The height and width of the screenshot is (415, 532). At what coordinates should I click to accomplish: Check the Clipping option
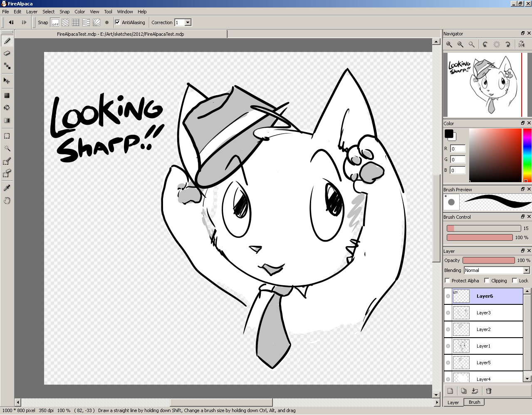[x=487, y=281]
